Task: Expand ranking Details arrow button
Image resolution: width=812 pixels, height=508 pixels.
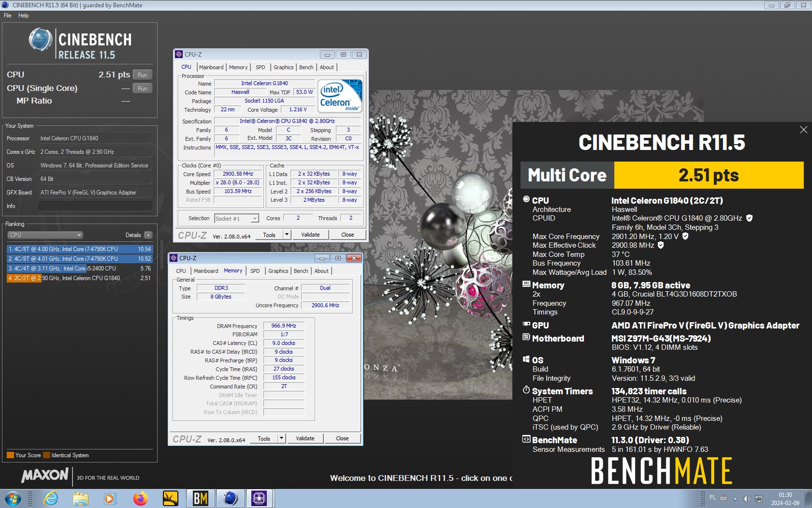Action: tap(148, 235)
